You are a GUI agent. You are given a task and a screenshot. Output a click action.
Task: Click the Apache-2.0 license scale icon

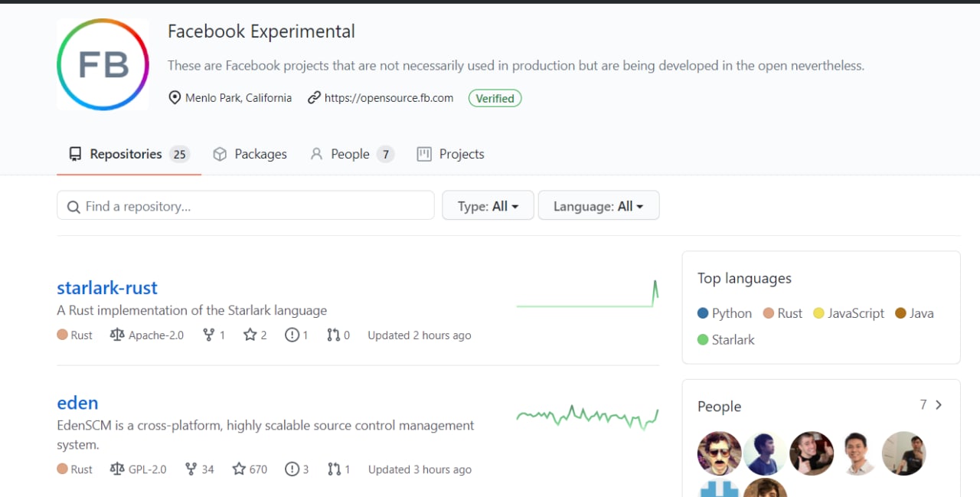117,335
